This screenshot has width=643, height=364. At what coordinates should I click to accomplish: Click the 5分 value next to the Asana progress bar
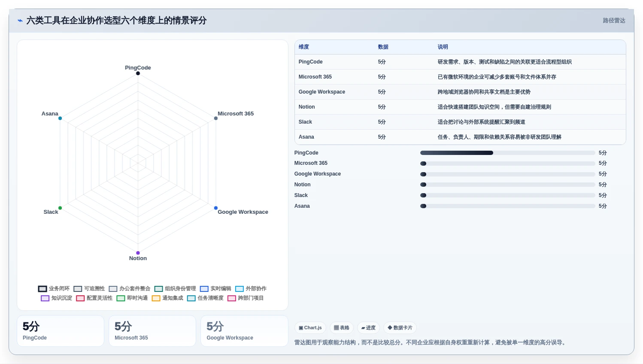click(x=603, y=206)
